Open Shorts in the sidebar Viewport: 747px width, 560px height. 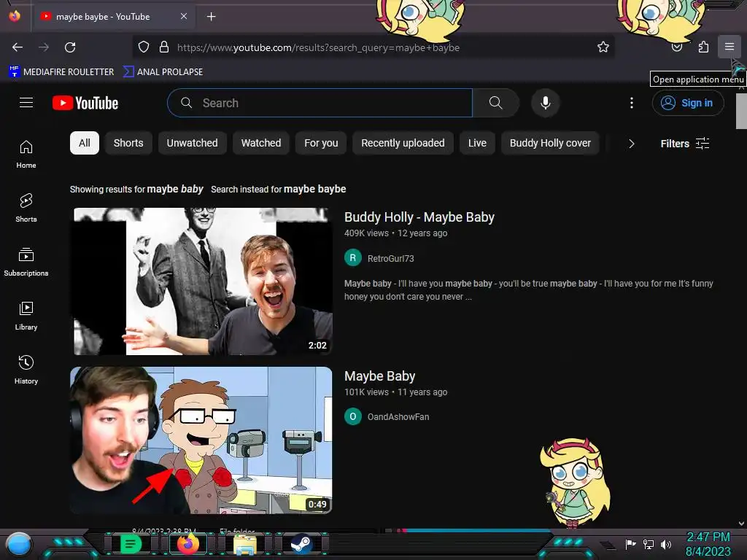coord(26,208)
